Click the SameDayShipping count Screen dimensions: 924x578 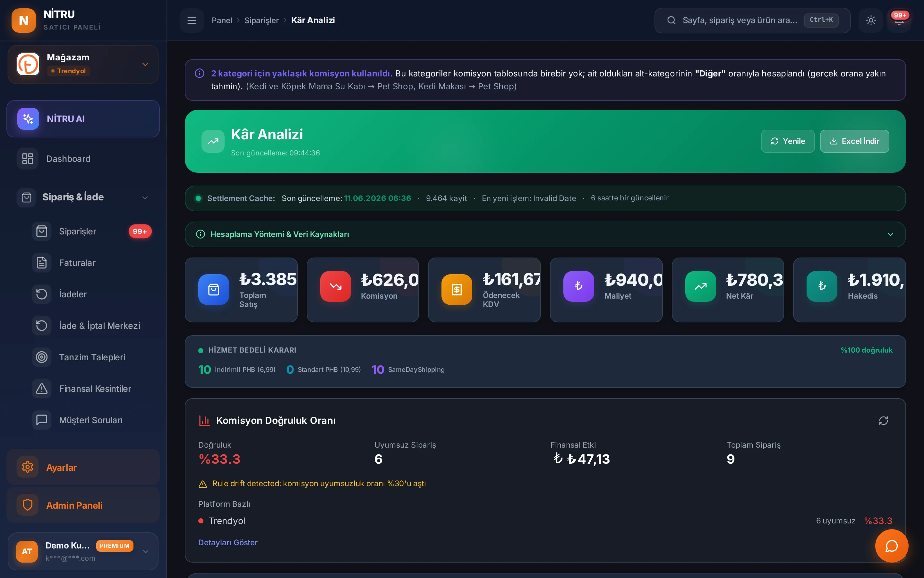point(378,369)
